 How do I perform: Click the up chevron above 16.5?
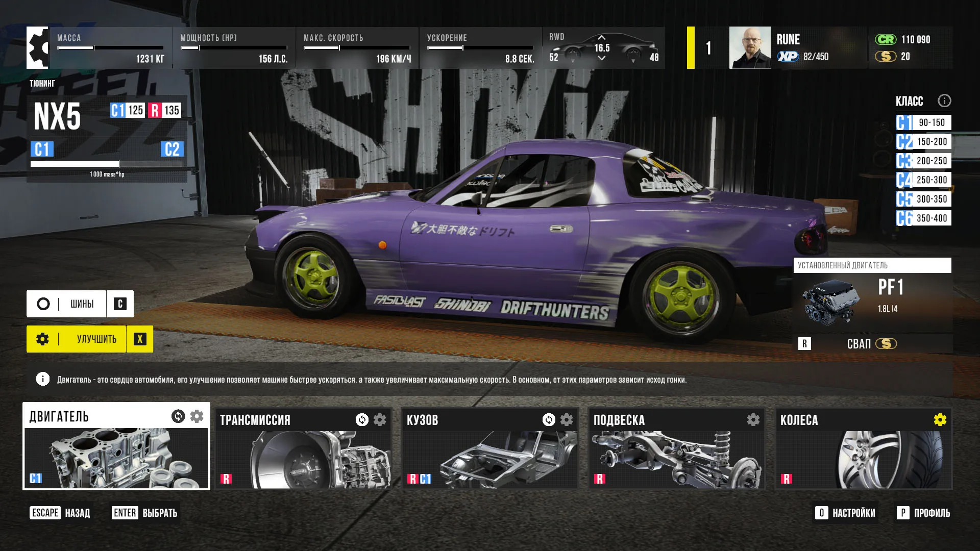[602, 37]
